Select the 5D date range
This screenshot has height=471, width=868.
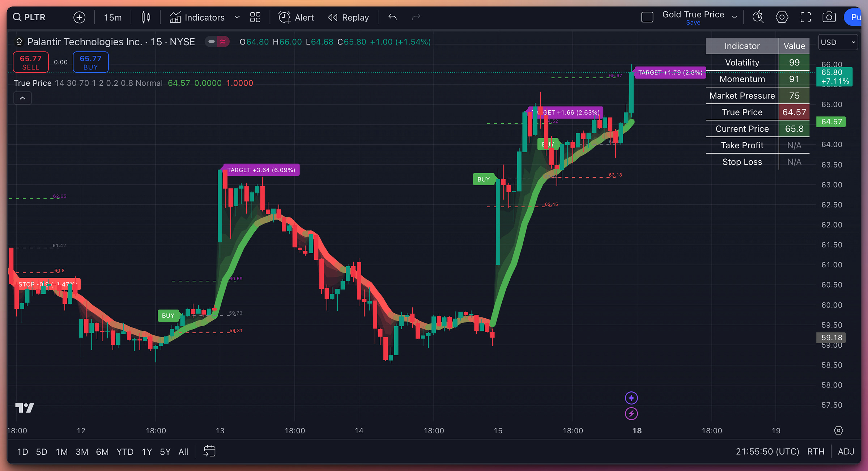click(x=42, y=451)
